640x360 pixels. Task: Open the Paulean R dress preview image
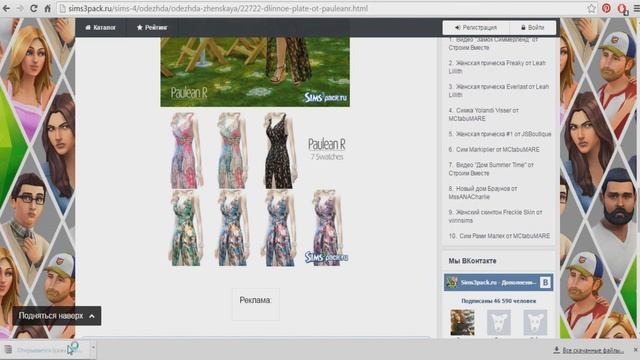[x=255, y=72]
